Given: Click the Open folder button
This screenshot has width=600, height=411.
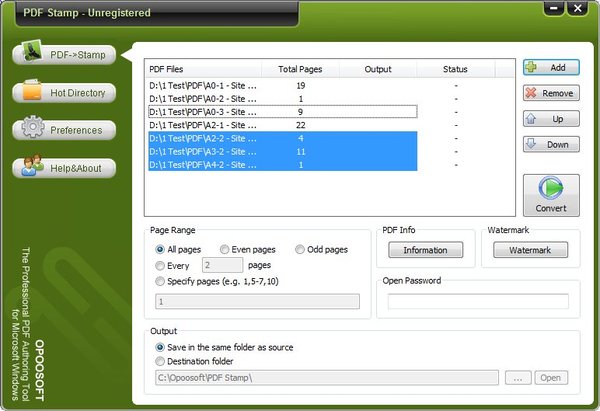Looking at the screenshot, I should pyautogui.click(x=551, y=378).
